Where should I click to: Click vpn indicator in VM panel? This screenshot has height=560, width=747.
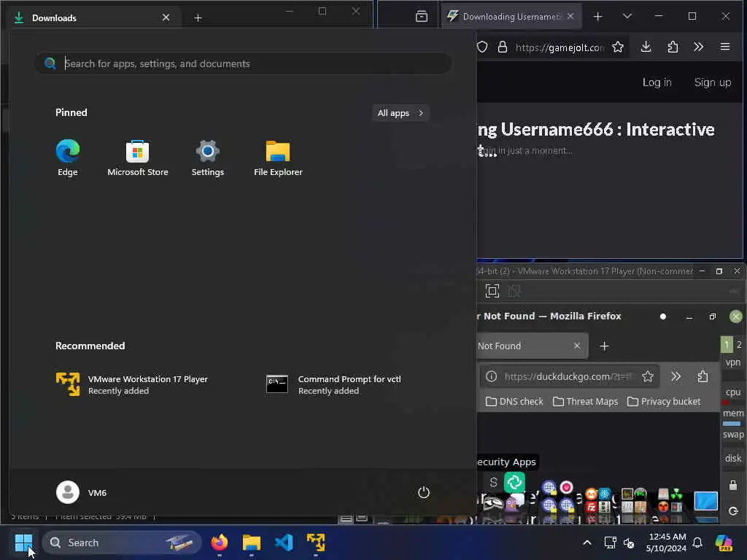(x=732, y=362)
